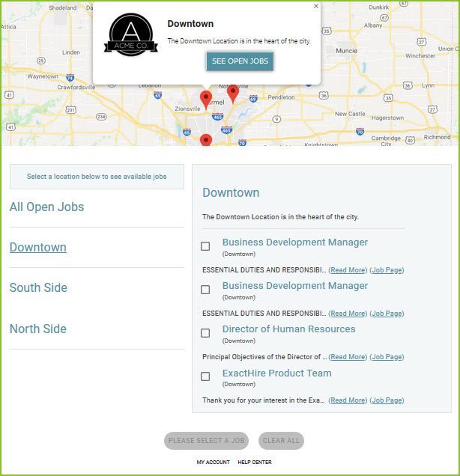Select the South Side location
This screenshot has width=460, height=476.
(38, 288)
